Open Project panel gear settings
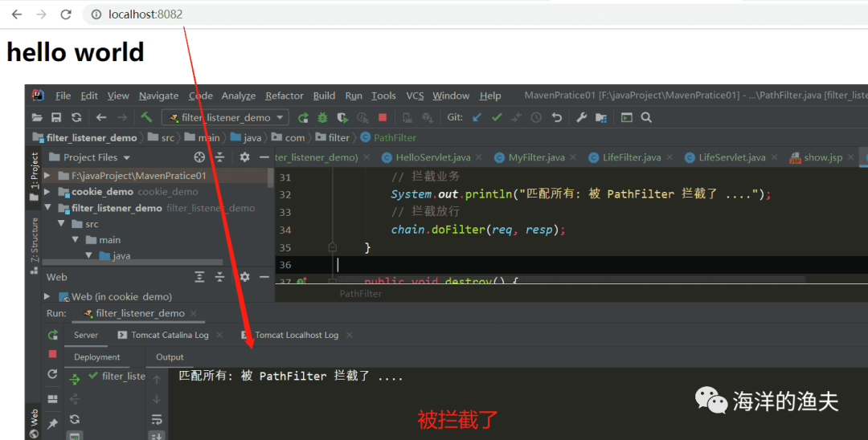This screenshot has height=440, width=868. click(244, 157)
